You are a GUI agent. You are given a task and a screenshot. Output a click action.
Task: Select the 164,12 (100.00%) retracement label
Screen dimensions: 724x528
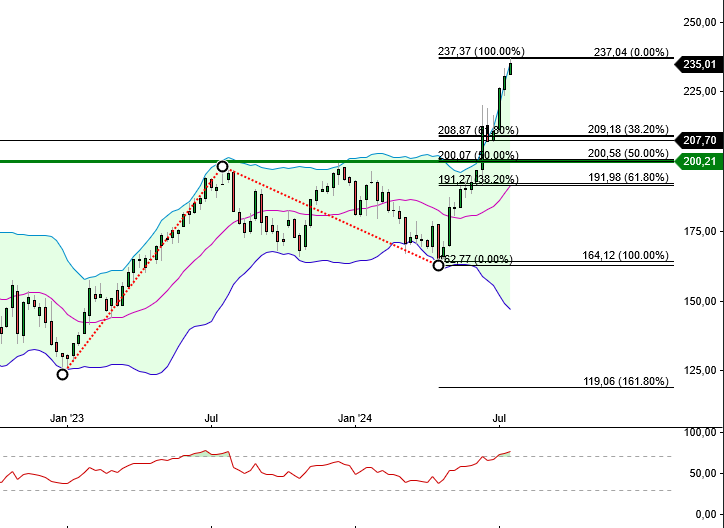tap(625, 255)
